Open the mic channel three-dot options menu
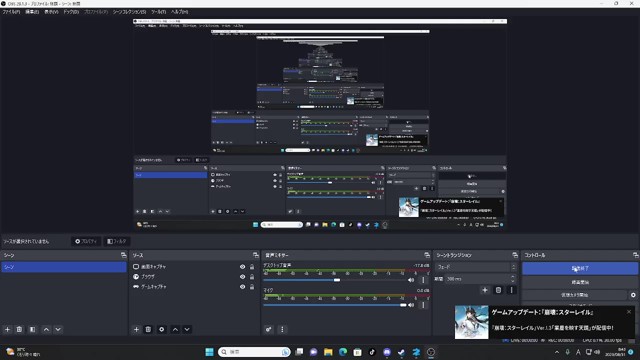 [423, 305]
